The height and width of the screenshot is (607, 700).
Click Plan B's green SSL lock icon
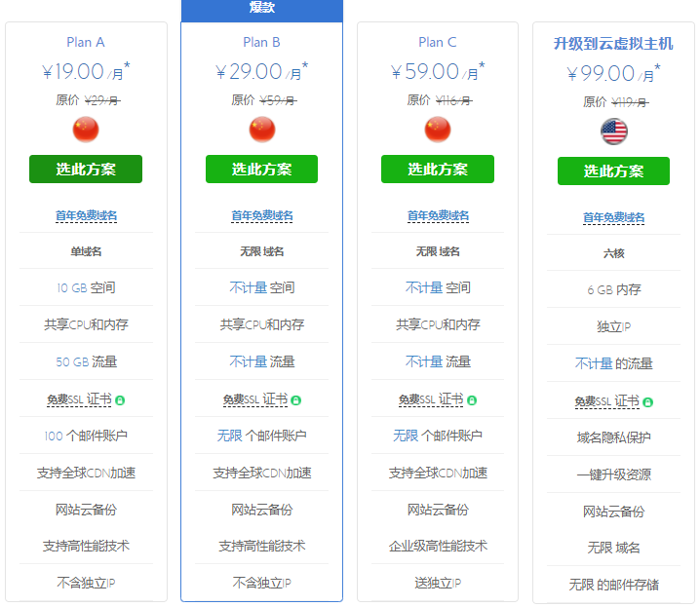pos(296,400)
